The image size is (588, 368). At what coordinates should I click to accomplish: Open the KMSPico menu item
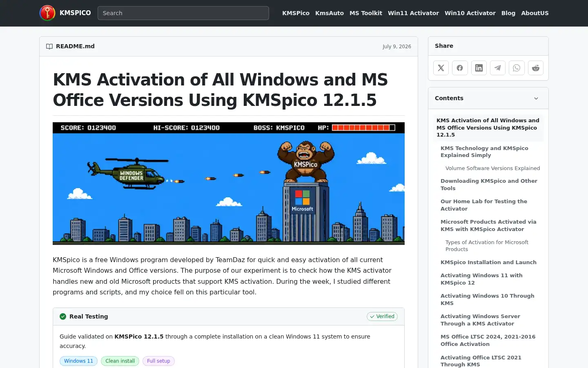[296, 13]
